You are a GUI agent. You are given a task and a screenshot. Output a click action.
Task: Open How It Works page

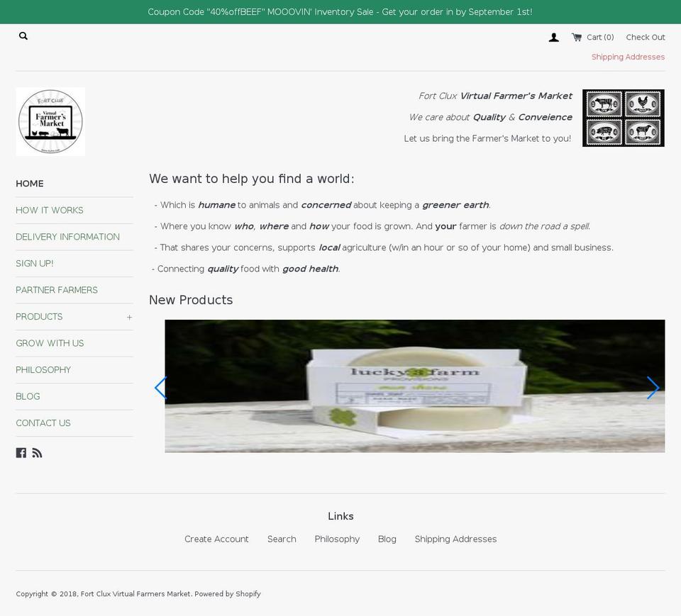(50, 210)
